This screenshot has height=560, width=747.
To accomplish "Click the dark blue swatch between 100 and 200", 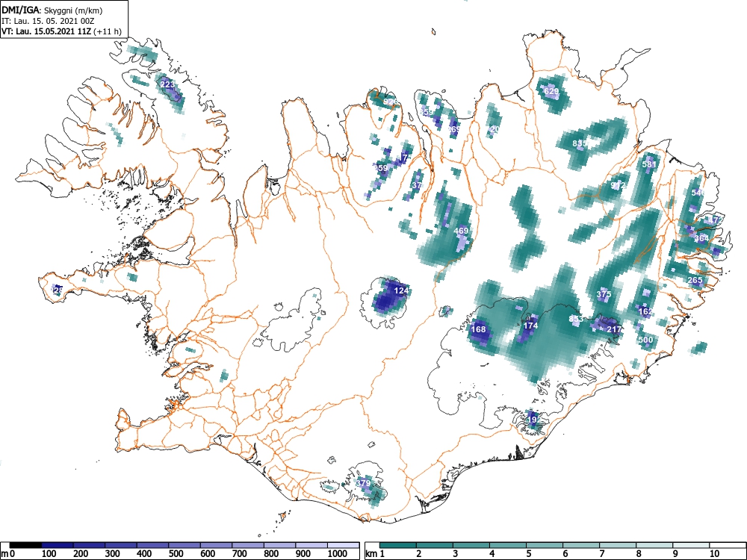I will [x=58, y=545].
